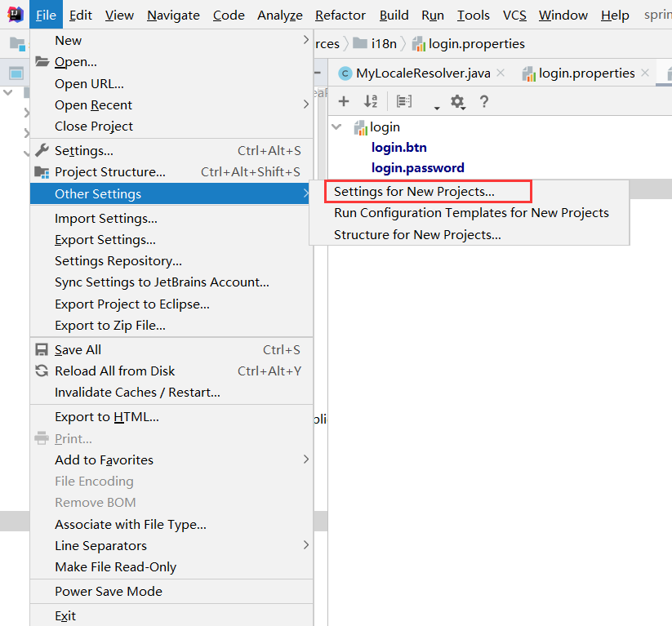Choose Close Project
This screenshot has height=626, width=672.
(x=171, y=126)
